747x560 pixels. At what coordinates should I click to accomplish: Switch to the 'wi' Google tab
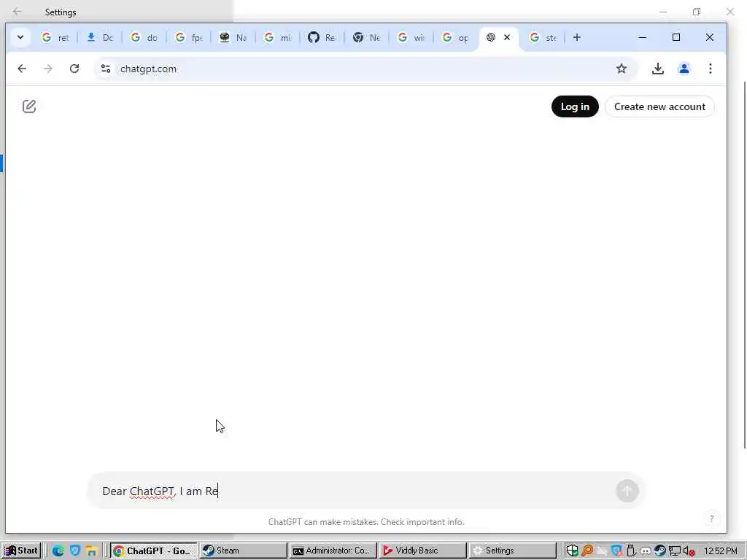point(411,37)
